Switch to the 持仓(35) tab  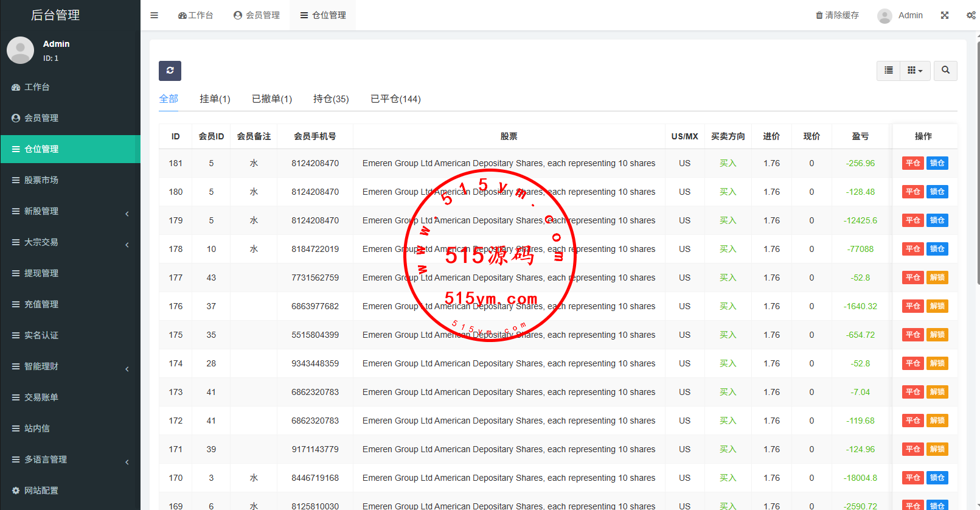pos(331,99)
